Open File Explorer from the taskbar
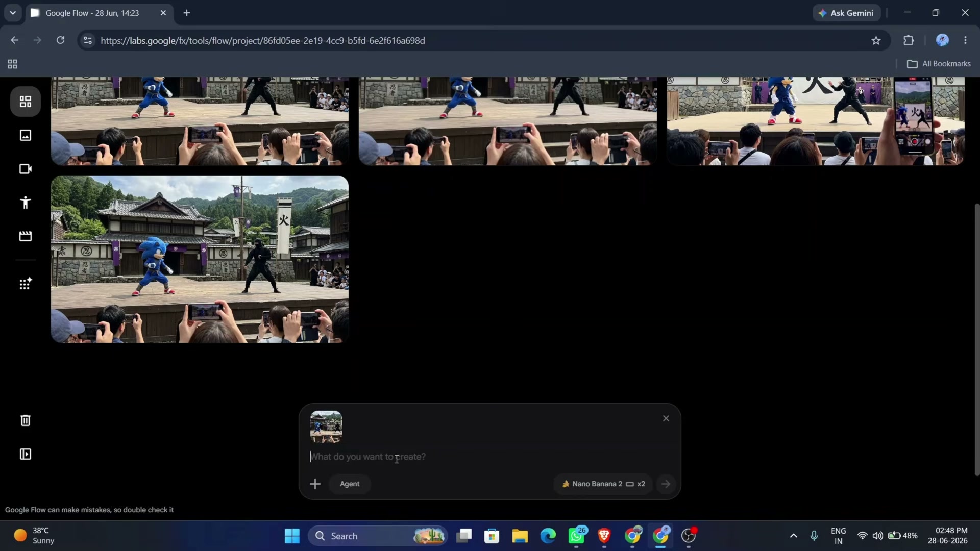The width and height of the screenshot is (980, 551). tap(520, 536)
